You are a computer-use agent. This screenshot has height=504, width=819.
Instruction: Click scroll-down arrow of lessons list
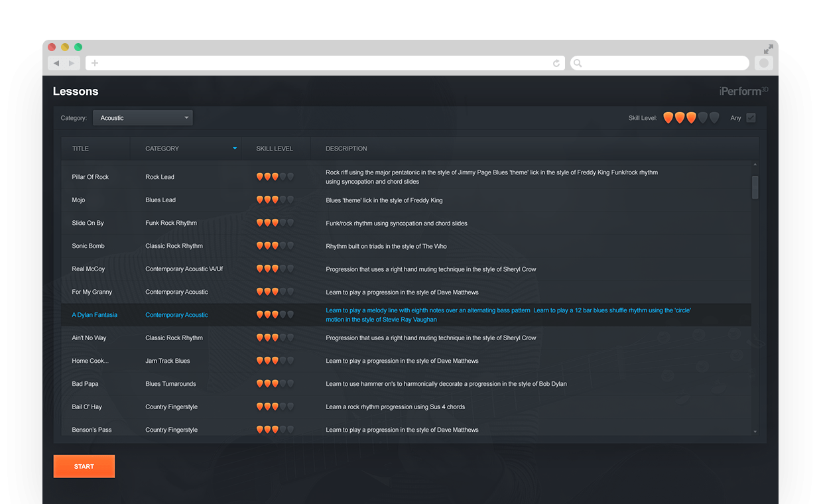coord(755,432)
